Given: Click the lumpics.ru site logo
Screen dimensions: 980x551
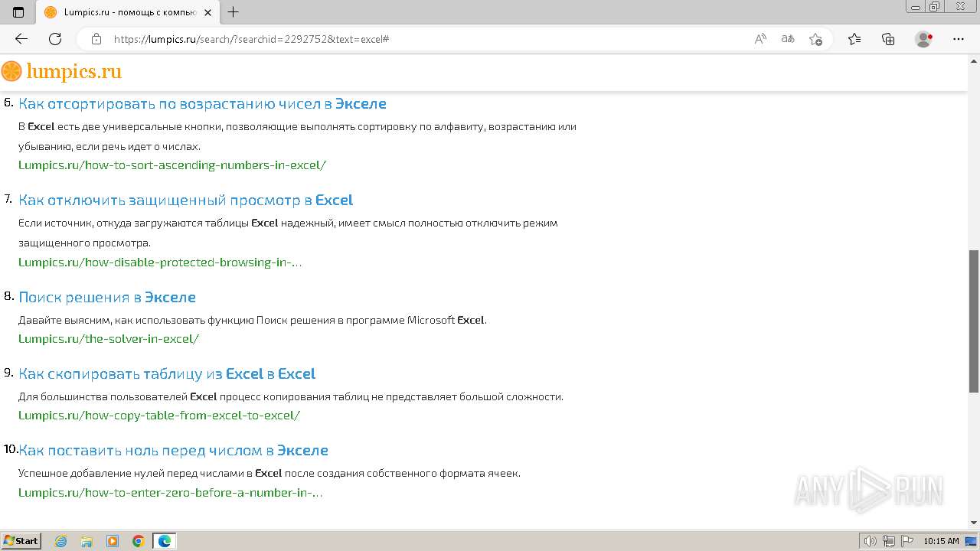Looking at the screenshot, I should click(x=61, y=72).
